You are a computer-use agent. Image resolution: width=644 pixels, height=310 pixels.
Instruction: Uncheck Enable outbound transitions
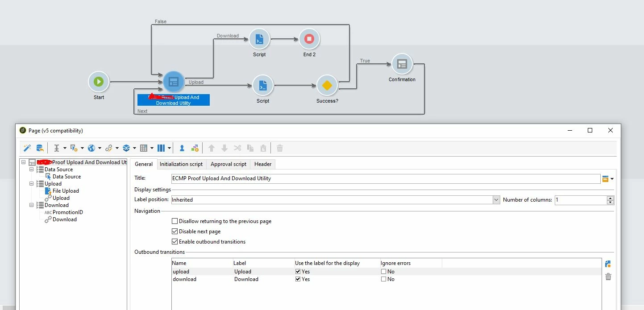point(175,242)
